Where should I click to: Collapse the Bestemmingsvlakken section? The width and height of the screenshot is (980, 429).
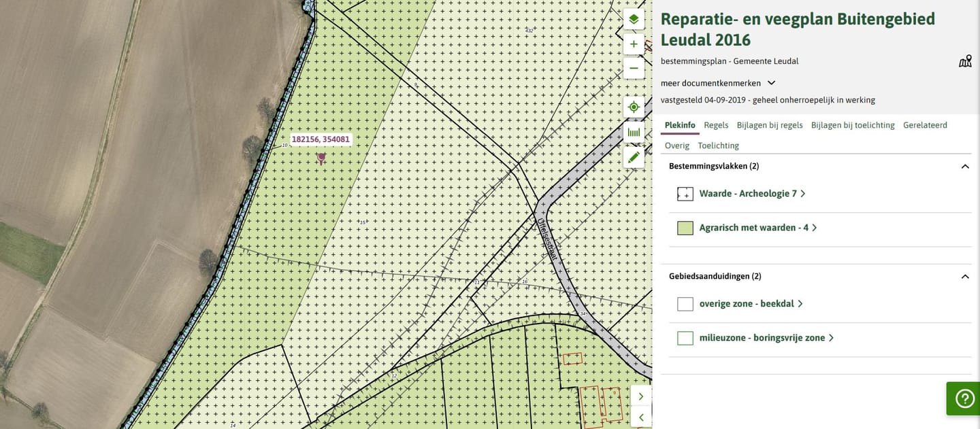(964, 167)
